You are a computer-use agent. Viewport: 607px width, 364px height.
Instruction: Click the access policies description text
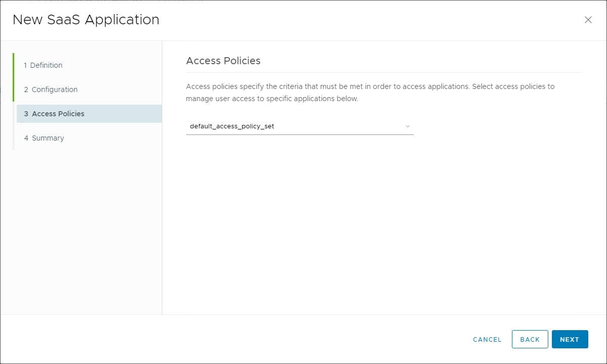point(371,92)
